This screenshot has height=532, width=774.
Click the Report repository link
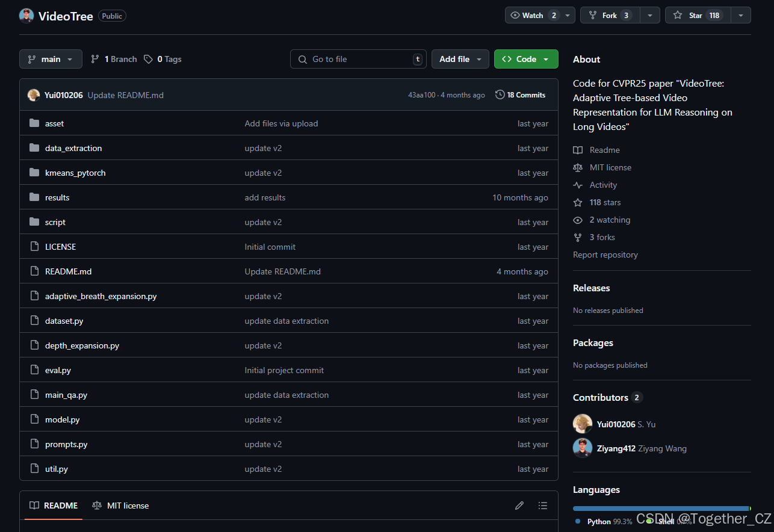point(605,255)
